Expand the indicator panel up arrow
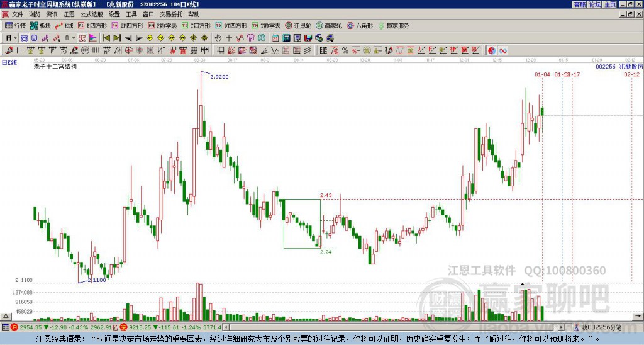The height and width of the screenshot is (345, 644). click(x=5, y=316)
